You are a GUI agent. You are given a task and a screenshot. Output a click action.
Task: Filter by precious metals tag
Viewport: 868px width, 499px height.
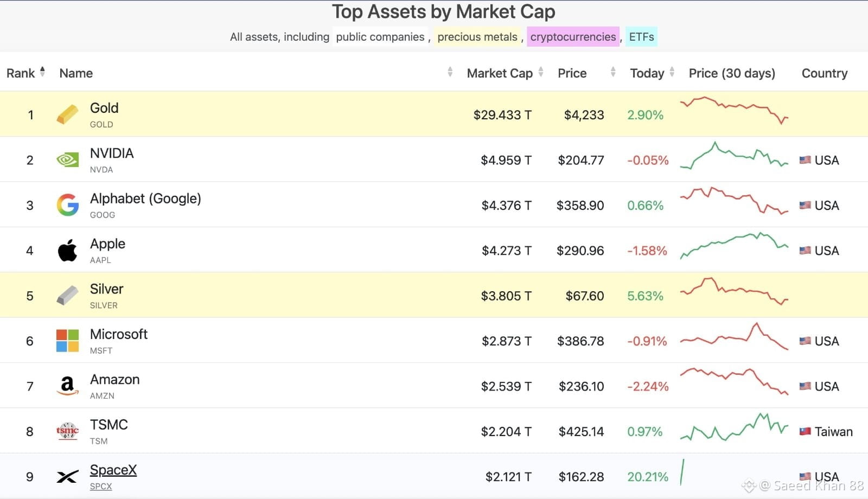[477, 37]
